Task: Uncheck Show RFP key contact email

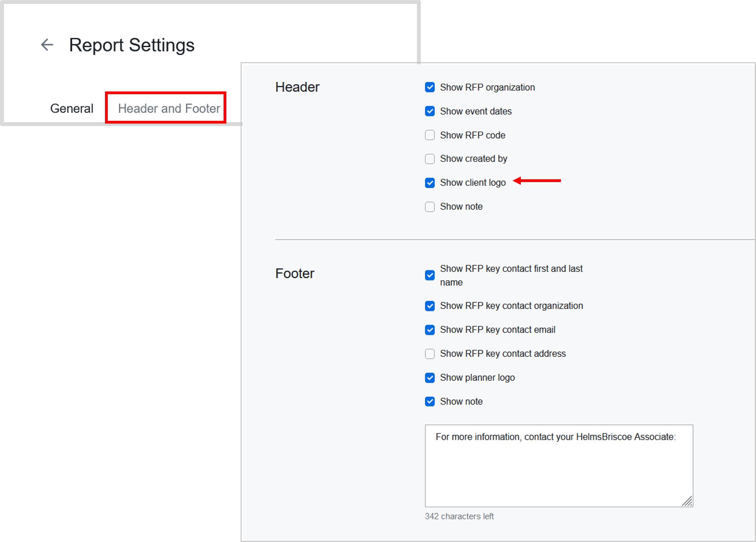Action: [x=430, y=330]
